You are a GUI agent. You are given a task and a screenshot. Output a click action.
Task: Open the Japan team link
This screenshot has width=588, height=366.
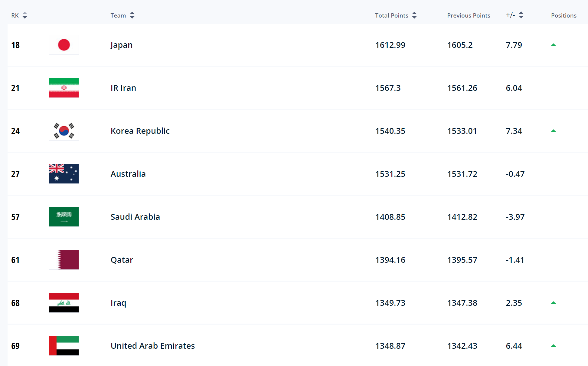pos(121,45)
